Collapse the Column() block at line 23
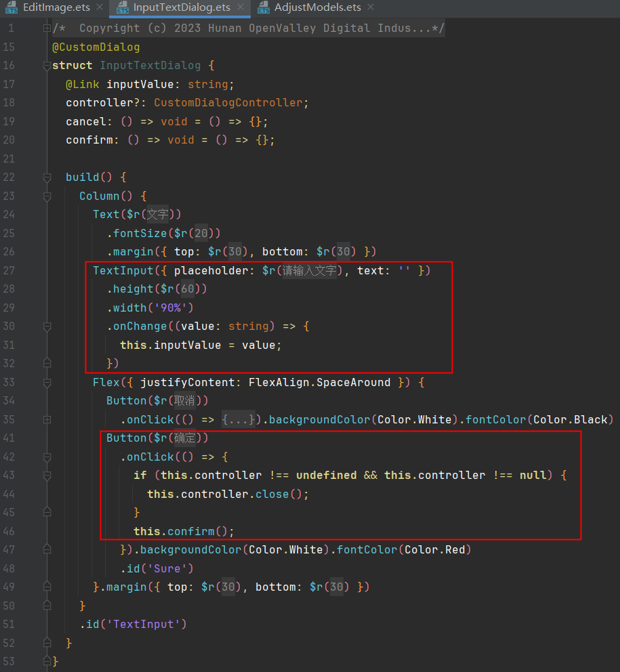 [x=47, y=196]
